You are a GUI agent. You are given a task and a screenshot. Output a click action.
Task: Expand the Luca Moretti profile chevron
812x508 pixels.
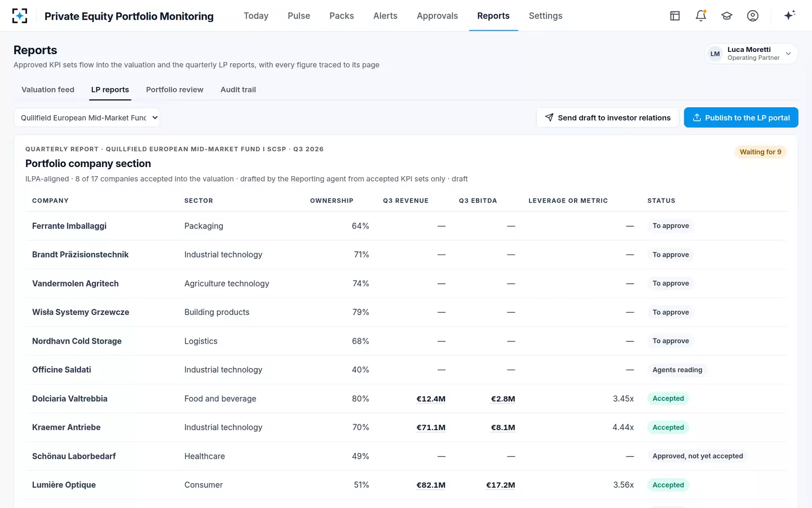click(x=788, y=54)
